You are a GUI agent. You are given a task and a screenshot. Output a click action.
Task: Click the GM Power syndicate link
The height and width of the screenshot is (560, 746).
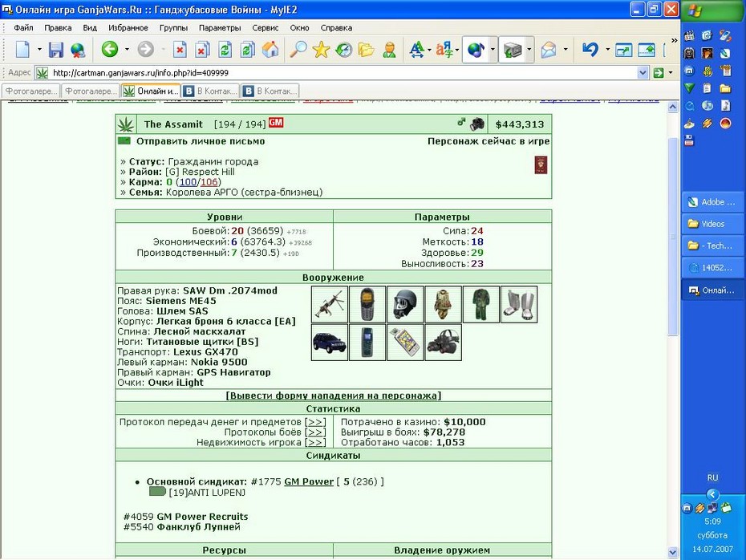click(x=309, y=481)
